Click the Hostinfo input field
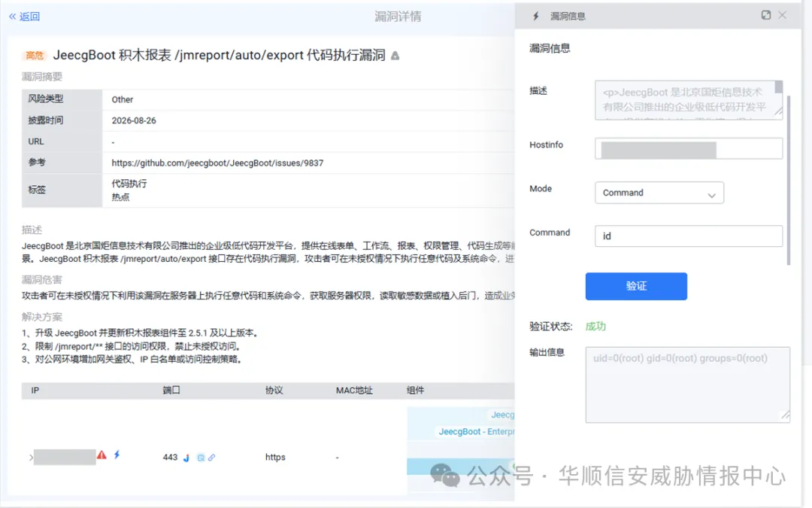This screenshot has height=508, width=812. (x=688, y=149)
